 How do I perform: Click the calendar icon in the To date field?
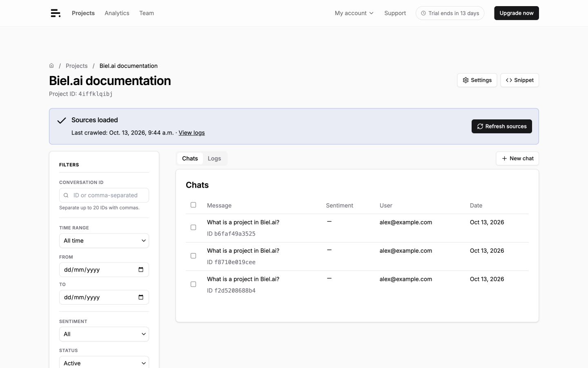(x=141, y=297)
